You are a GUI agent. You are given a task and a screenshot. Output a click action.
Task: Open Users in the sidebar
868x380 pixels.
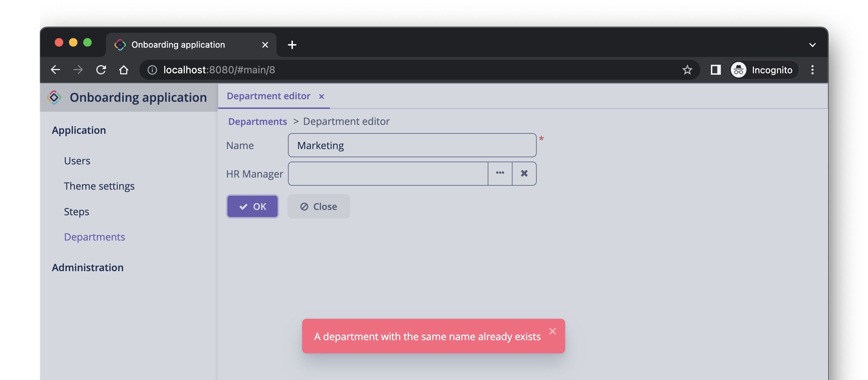[x=77, y=161]
